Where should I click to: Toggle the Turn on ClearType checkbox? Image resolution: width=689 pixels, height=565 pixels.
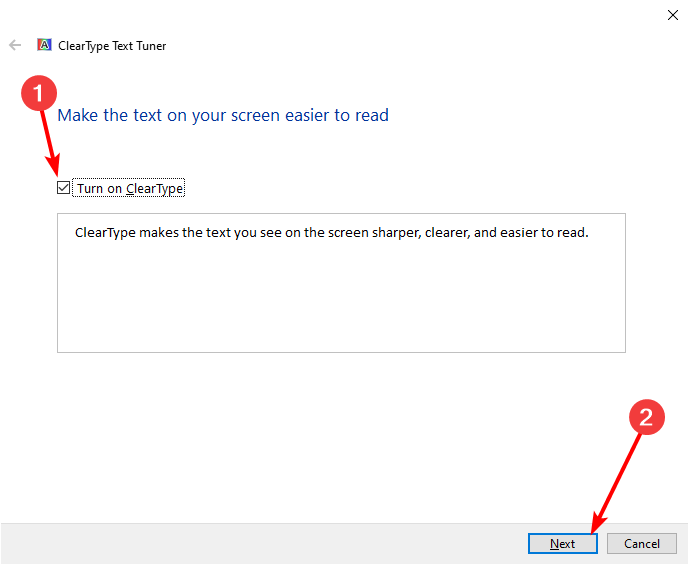coord(64,188)
